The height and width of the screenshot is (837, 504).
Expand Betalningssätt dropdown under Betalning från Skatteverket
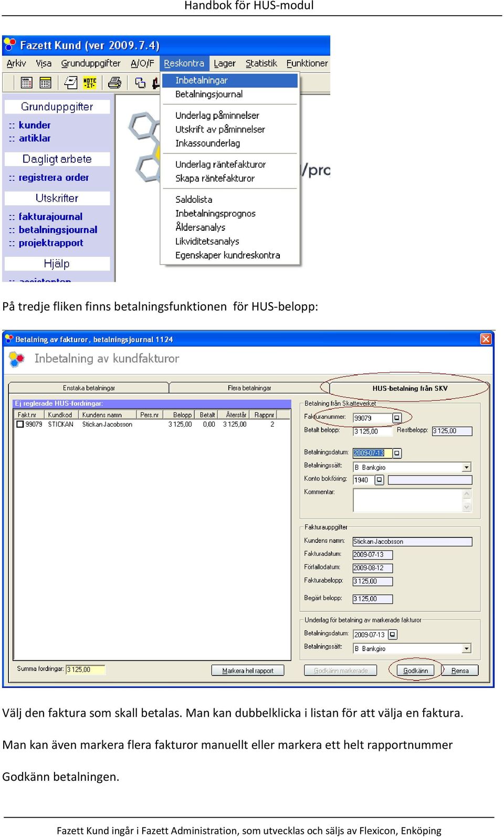(467, 467)
